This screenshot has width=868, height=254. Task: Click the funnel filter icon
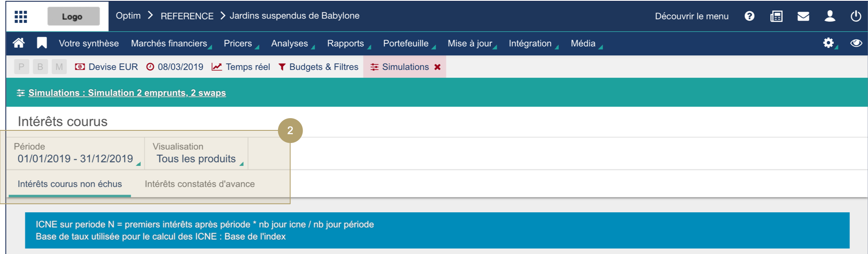[282, 67]
